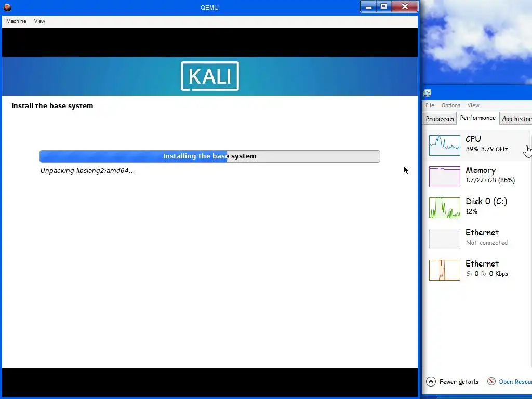Click the Task Manager title bar icon
The width and height of the screenshot is (532, 399).
click(427, 93)
